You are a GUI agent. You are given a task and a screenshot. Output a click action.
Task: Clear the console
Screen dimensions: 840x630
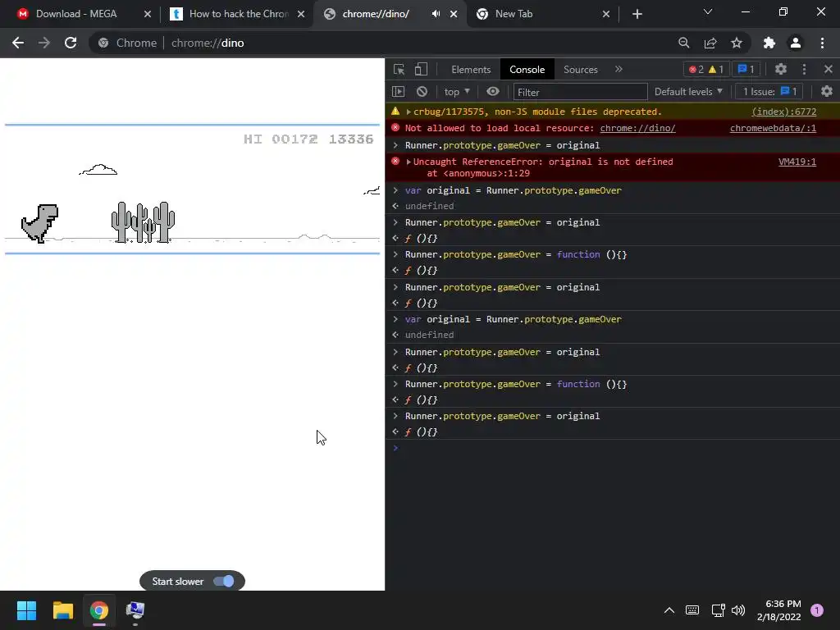click(422, 92)
